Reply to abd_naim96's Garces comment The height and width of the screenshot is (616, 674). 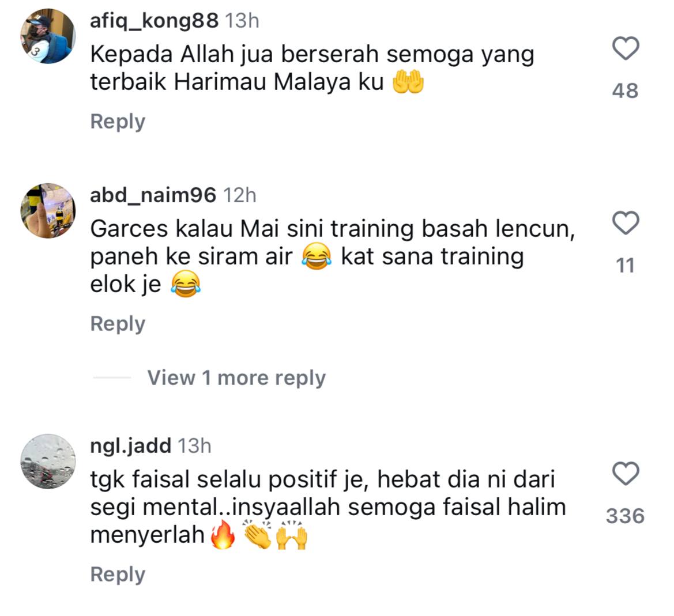(x=118, y=324)
